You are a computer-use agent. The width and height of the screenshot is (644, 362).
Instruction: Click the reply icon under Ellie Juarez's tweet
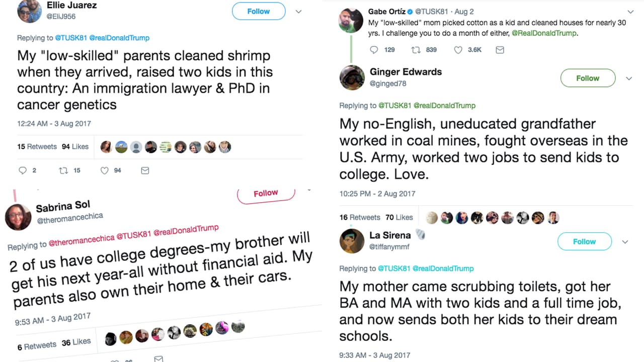pyautogui.click(x=23, y=170)
